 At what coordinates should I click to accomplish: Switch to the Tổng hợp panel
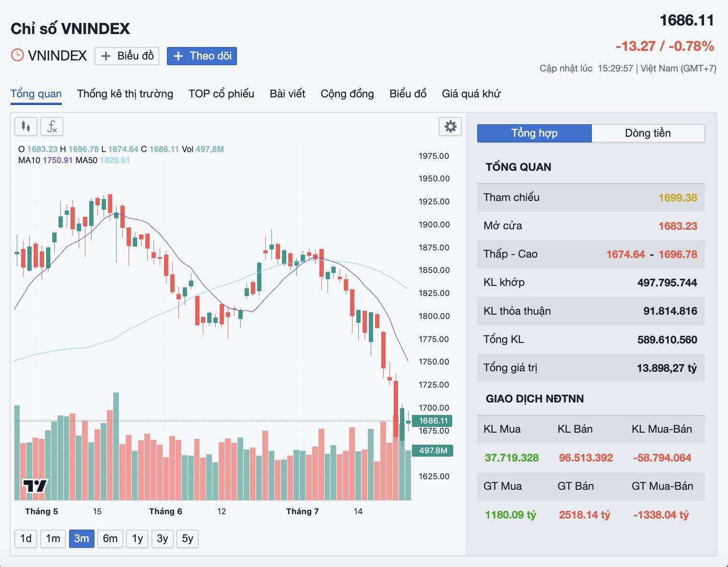click(534, 133)
